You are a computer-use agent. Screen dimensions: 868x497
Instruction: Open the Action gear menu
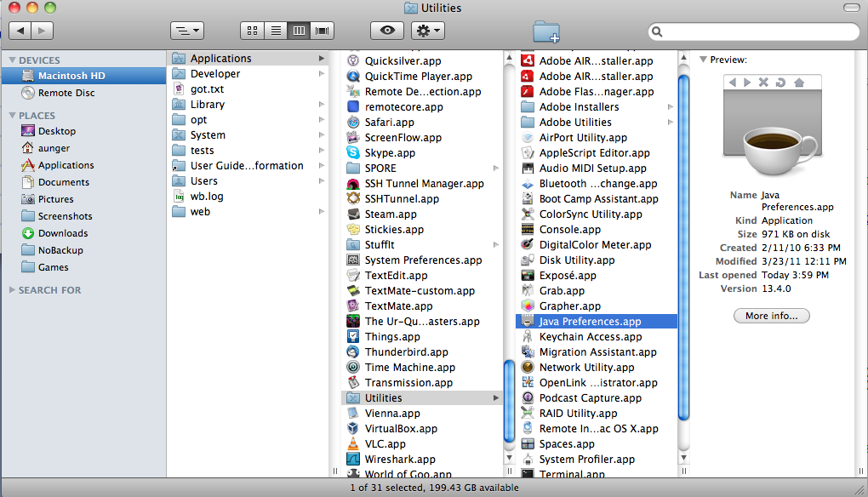coord(428,31)
